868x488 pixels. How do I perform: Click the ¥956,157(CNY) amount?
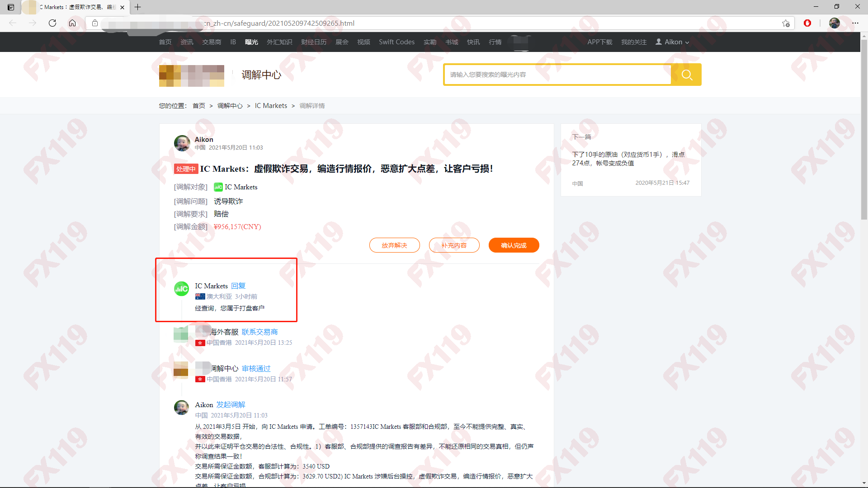click(x=237, y=227)
